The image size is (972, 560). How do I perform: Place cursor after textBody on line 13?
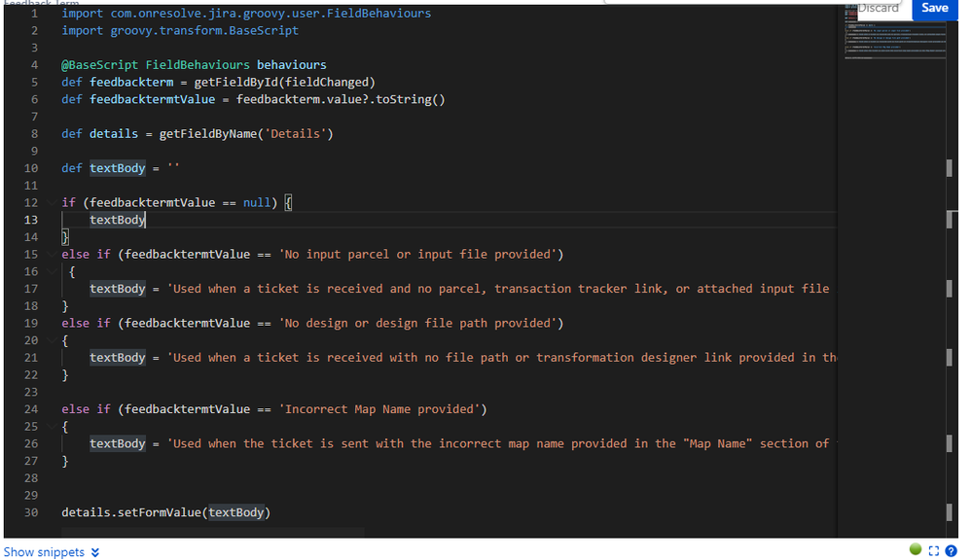pyautogui.click(x=145, y=219)
